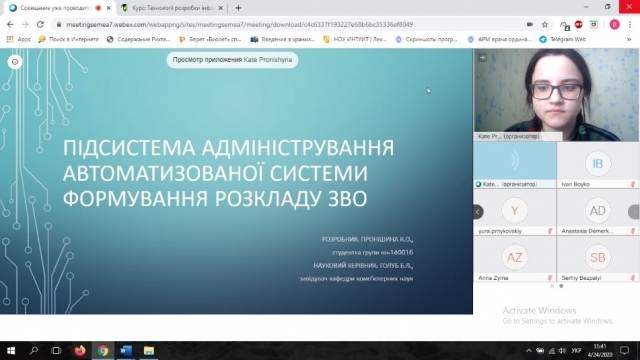The width and height of the screenshot is (640, 360).
Task: Open a new browser tab
Action: (x=238, y=8)
